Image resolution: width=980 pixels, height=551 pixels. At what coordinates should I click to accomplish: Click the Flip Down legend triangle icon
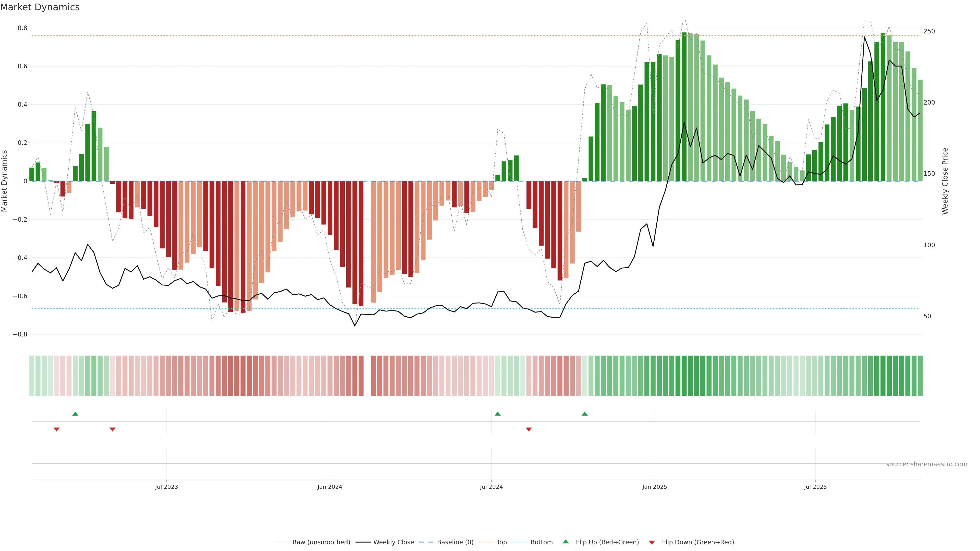pyautogui.click(x=652, y=542)
